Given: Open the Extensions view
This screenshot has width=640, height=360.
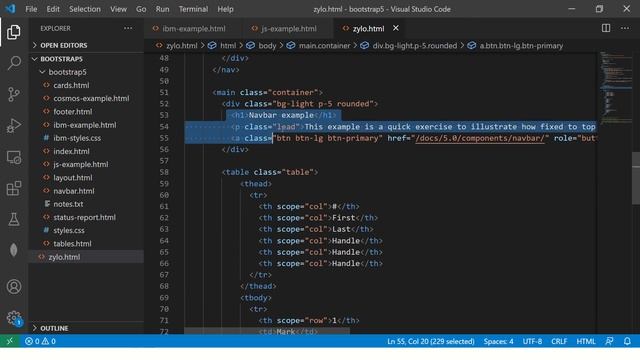Looking at the screenshot, I should point(13,188).
